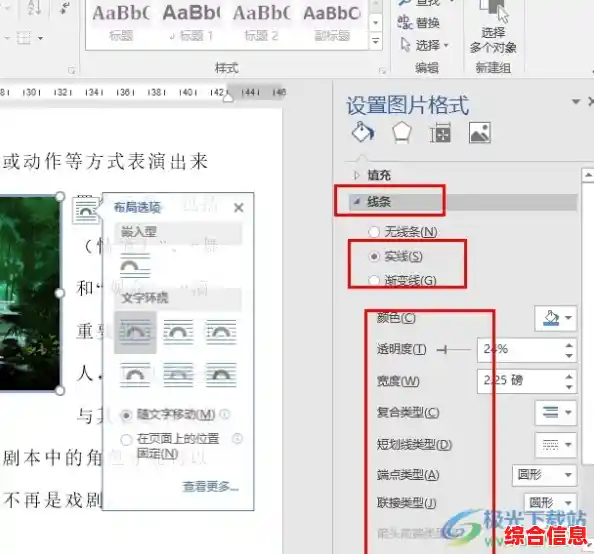Click the bottom-right resize handle of the image

click(x=60, y=391)
